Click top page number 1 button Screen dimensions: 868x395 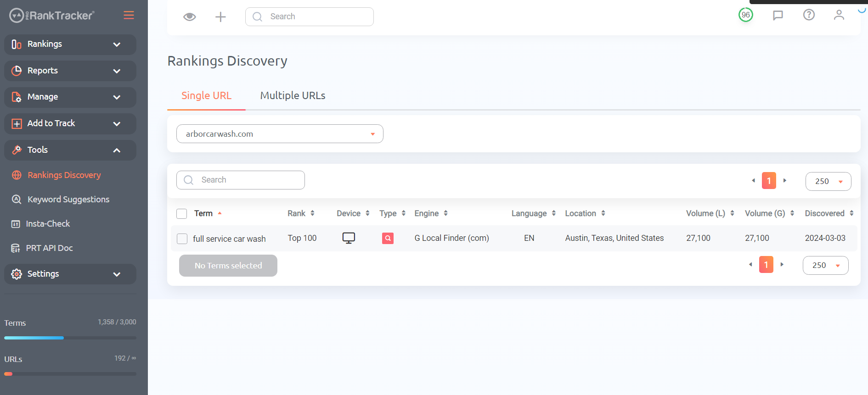[x=769, y=181]
